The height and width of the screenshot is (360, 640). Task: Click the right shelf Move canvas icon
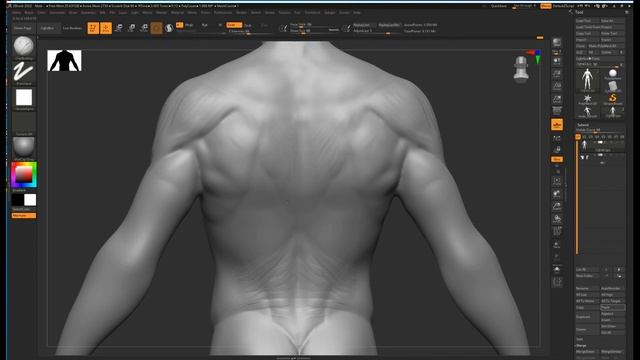(x=557, y=194)
